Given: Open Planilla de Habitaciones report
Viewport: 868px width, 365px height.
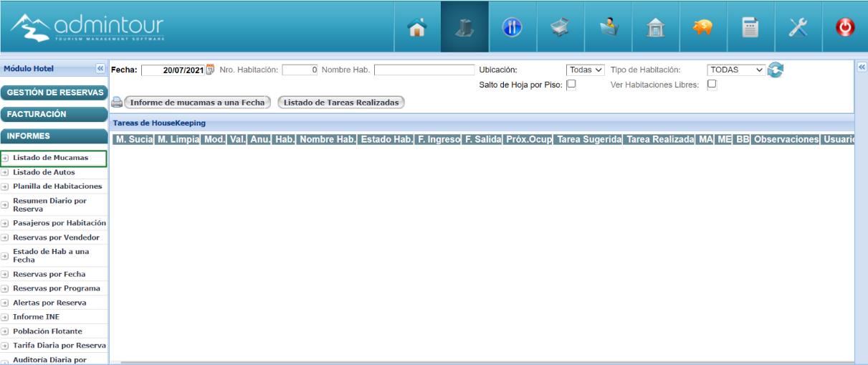Looking at the screenshot, I should tap(57, 186).
